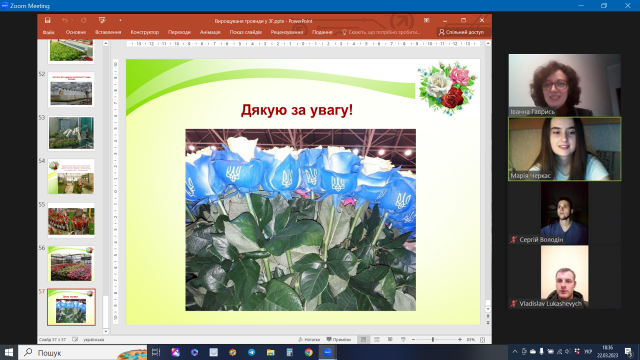Switch to the Переходи tab
640x360 pixels.
pos(179,32)
